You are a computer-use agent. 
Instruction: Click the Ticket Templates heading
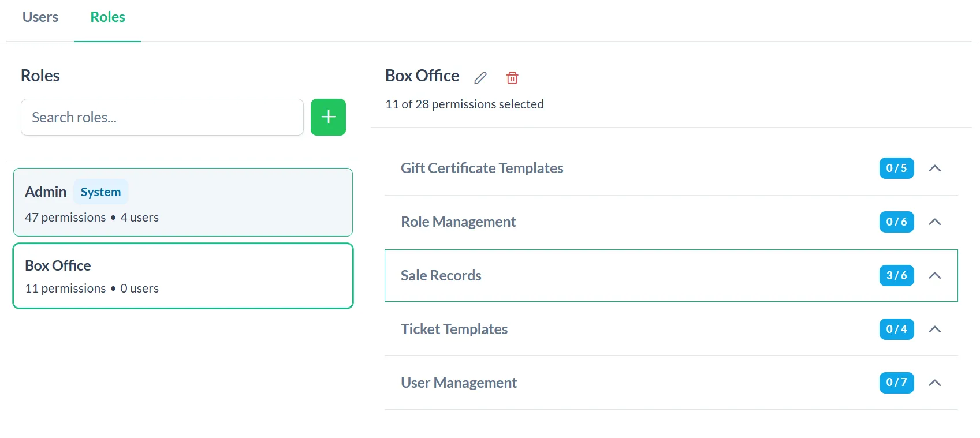[x=454, y=329]
